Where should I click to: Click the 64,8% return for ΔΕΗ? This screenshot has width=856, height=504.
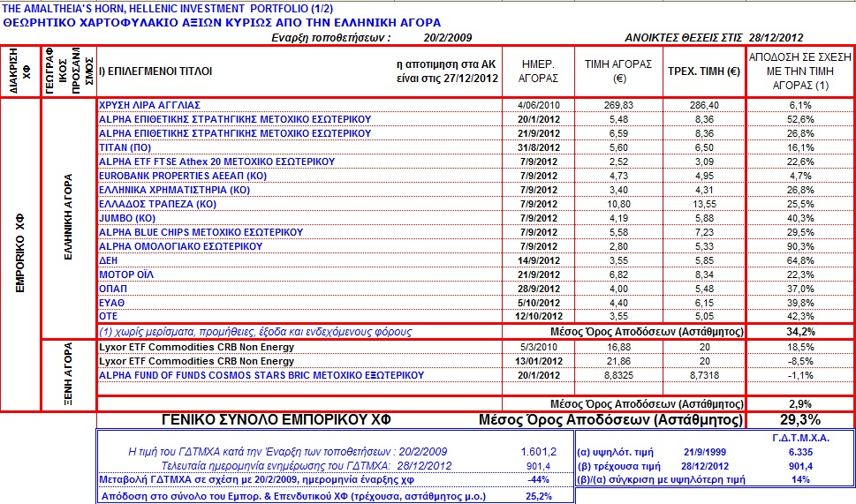click(800, 260)
